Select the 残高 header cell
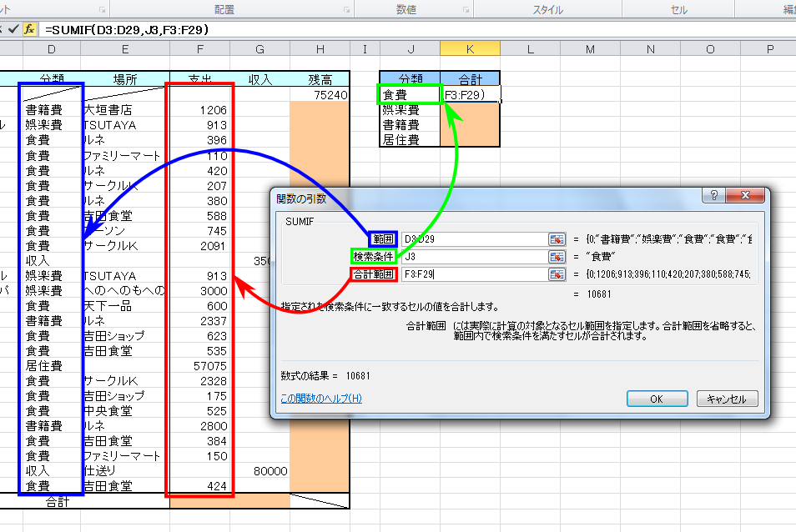Screen dimensions: 796x532 point(320,79)
